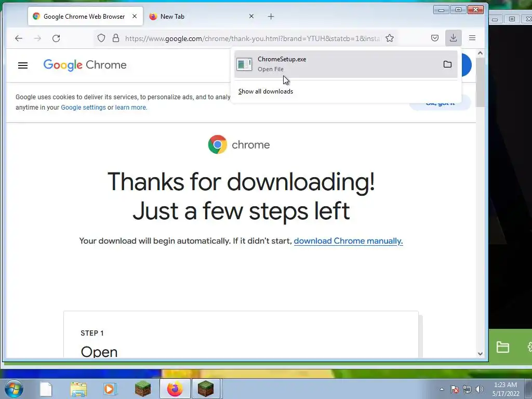Click the folder icon in the background launcher window
532x399 pixels.
pos(502,347)
